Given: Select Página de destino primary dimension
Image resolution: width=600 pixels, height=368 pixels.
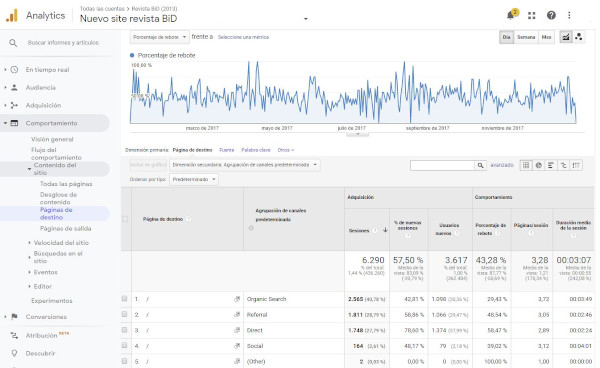Looking at the screenshot, I should [192, 150].
